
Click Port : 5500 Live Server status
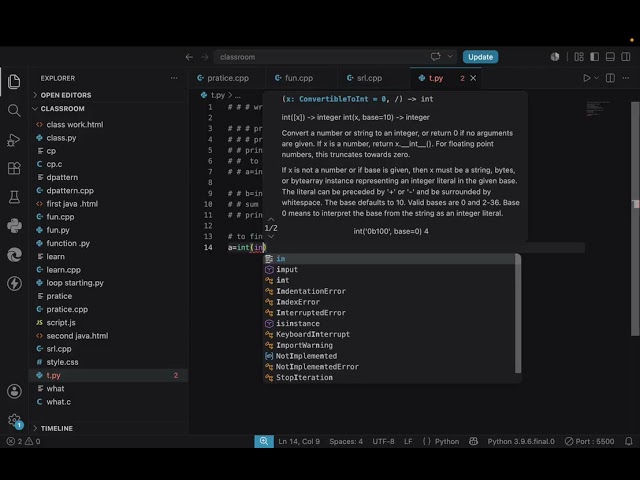(589, 441)
